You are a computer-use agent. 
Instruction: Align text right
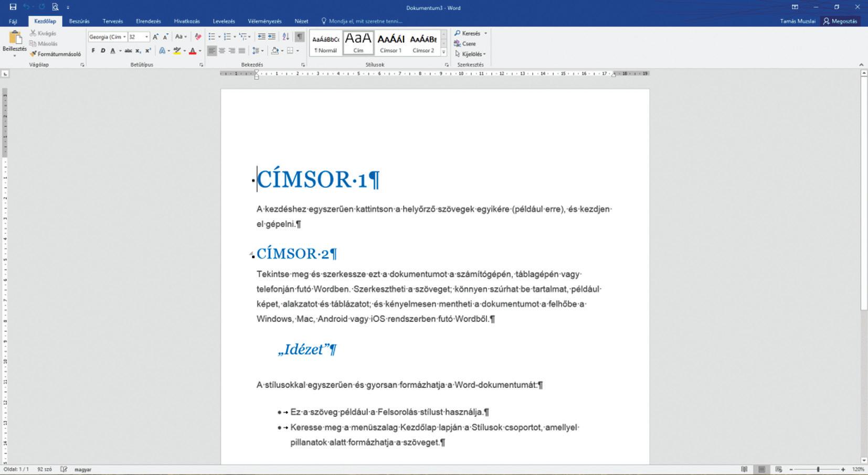tap(231, 51)
